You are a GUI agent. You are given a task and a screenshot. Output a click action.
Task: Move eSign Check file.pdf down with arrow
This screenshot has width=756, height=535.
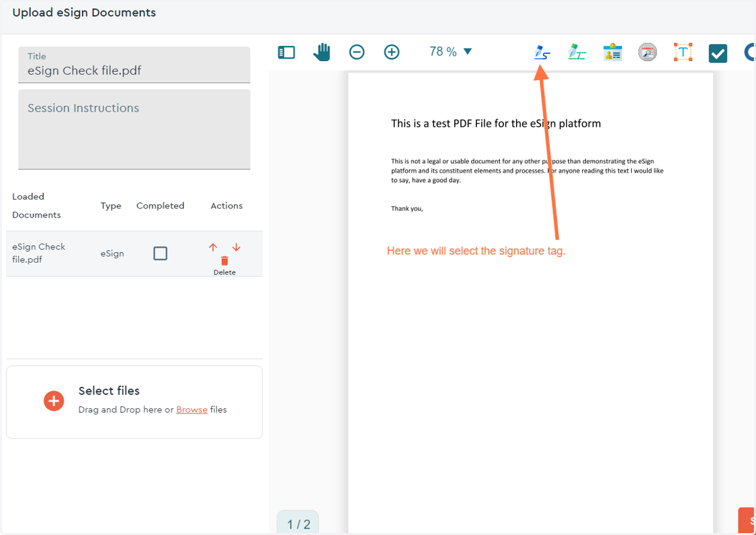pos(236,247)
